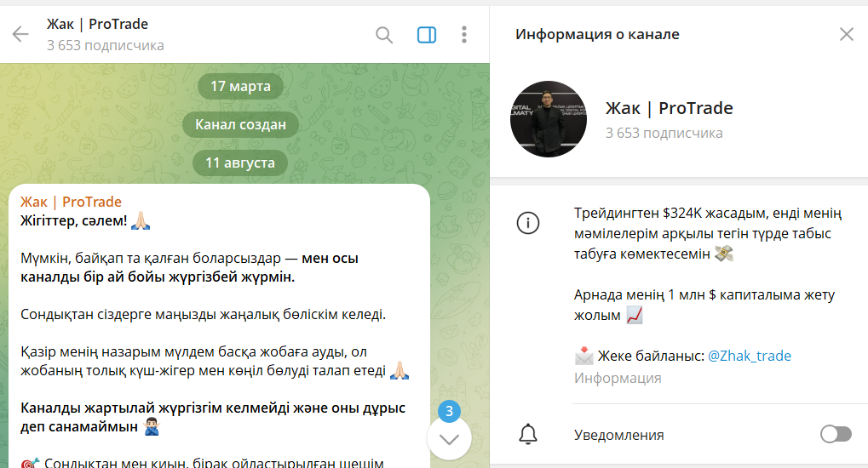Click subscriber count in info panel
Viewport: 868px width, 468px height.
664,134
